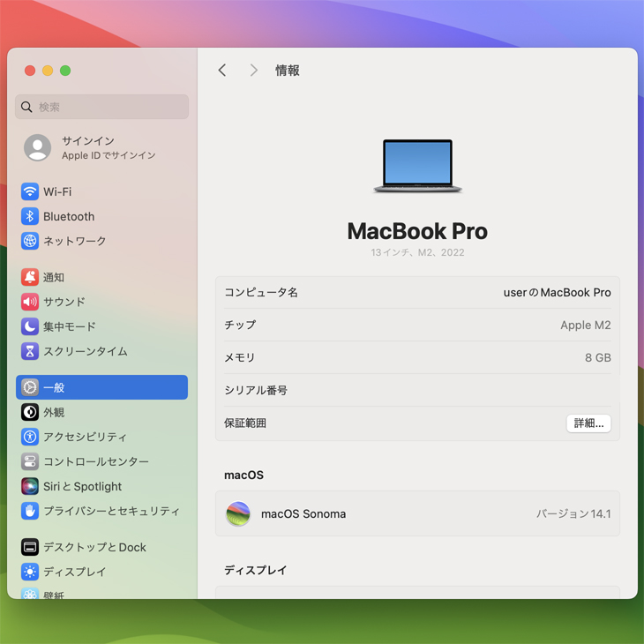The height and width of the screenshot is (644, 644).
Task: Select ネットワーク label in sidebar
Action: 74,241
